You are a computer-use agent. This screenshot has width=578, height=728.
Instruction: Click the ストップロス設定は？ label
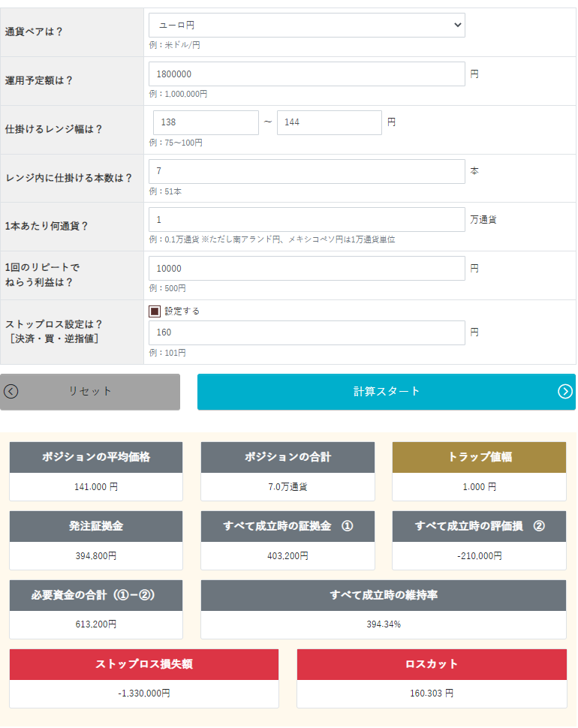tap(53, 324)
